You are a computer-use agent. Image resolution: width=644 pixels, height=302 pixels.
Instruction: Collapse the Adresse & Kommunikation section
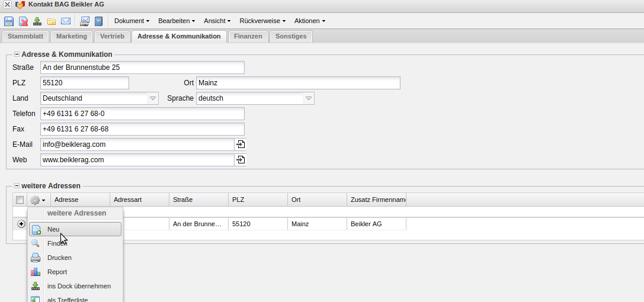tap(17, 54)
